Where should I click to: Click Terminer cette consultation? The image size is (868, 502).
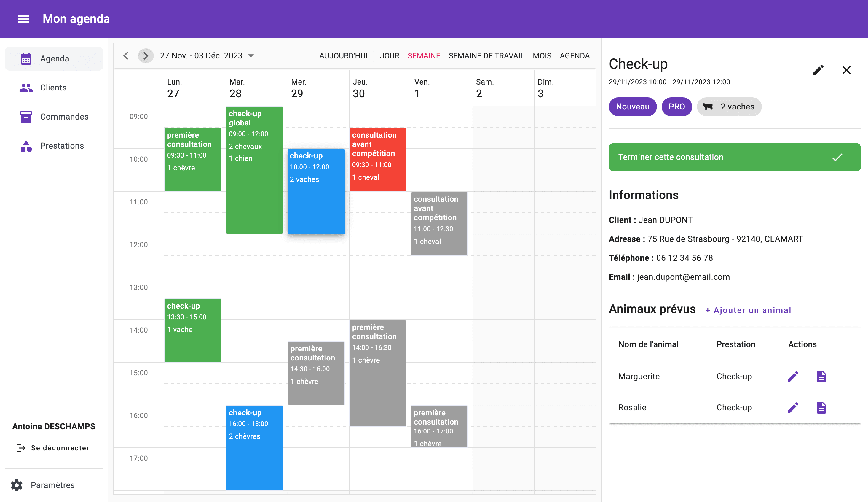point(734,157)
